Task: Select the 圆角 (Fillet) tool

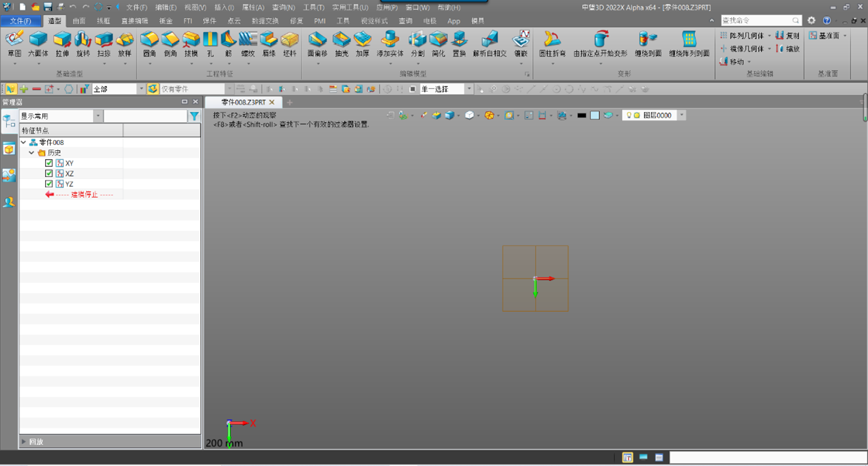Action: [x=149, y=44]
